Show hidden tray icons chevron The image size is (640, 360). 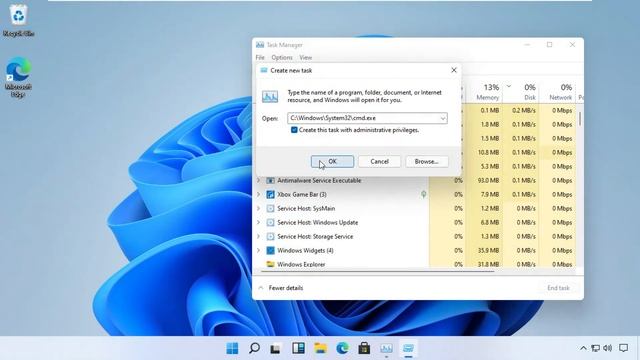click(x=583, y=348)
